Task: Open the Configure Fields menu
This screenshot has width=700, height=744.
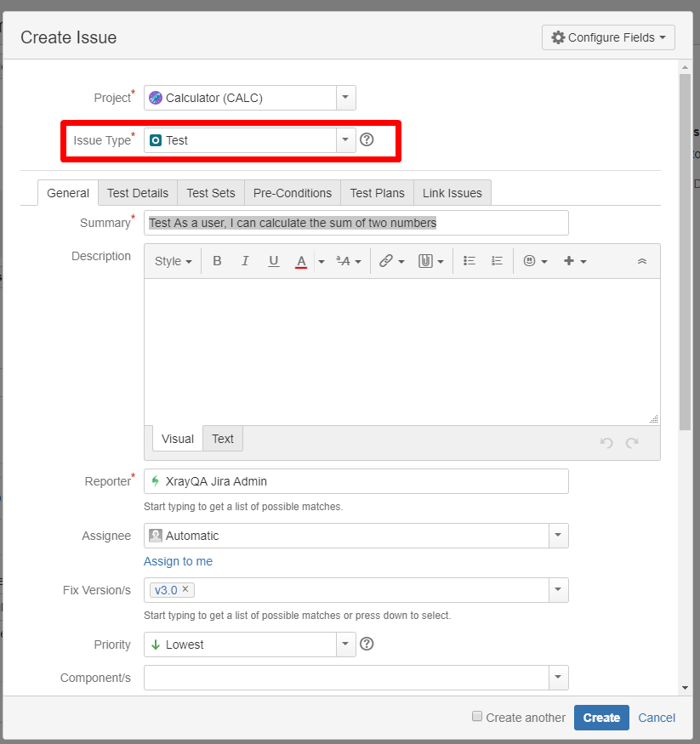Action: pos(608,37)
